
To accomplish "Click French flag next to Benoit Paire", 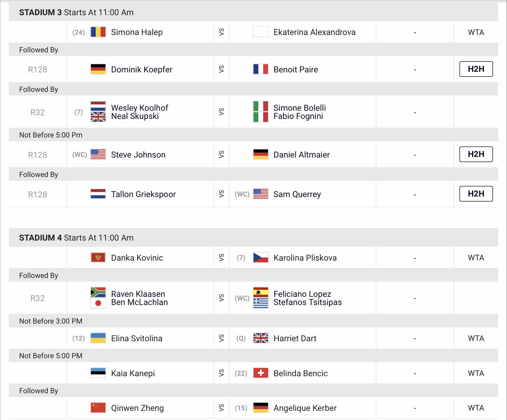I will pos(261,69).
